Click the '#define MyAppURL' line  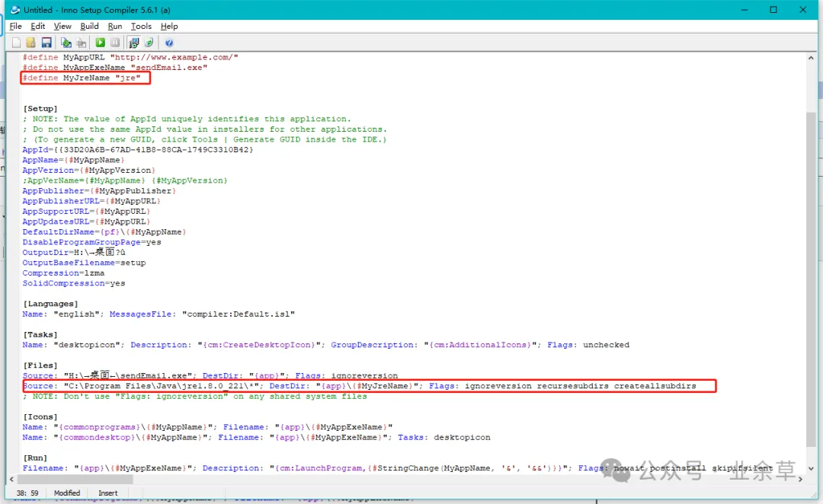tap(130, 57)
